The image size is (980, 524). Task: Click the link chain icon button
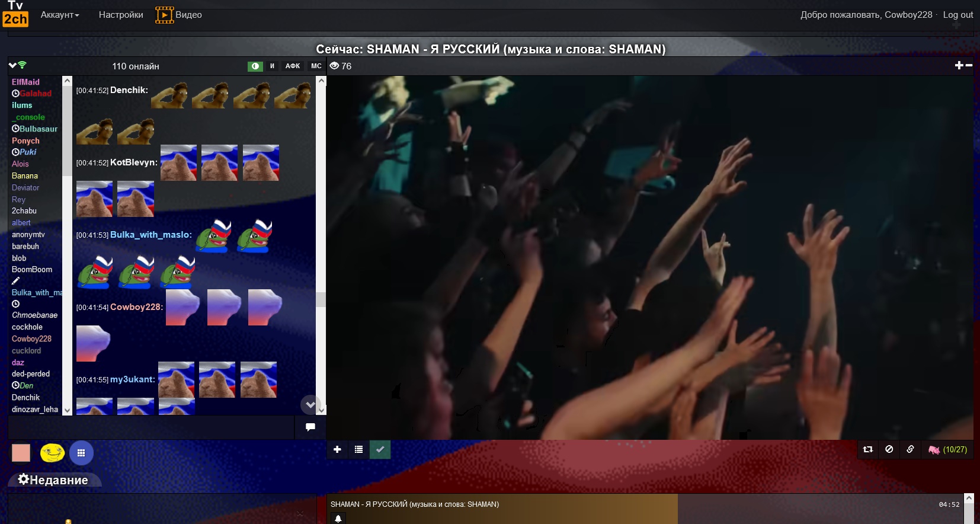pos(911,449)
